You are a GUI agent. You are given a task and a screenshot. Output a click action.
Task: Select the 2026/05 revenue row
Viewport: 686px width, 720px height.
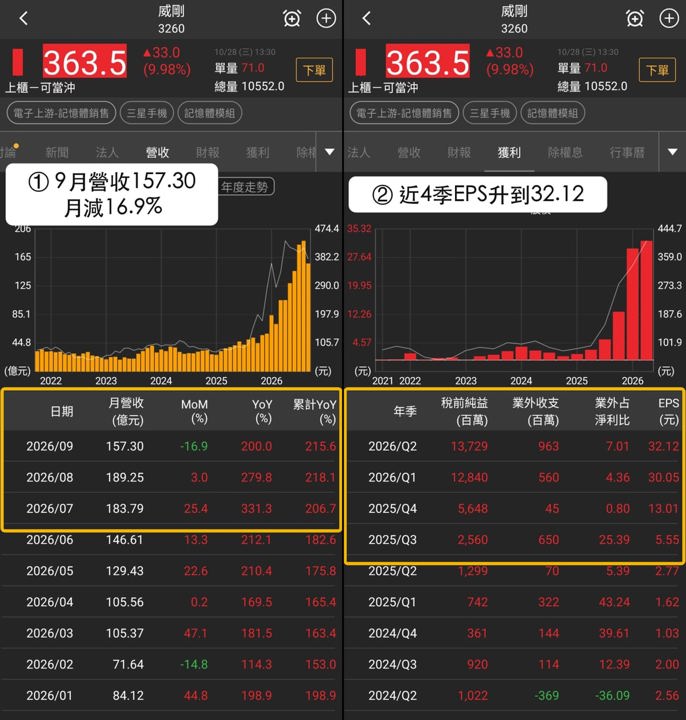click(x=171, y=571)
